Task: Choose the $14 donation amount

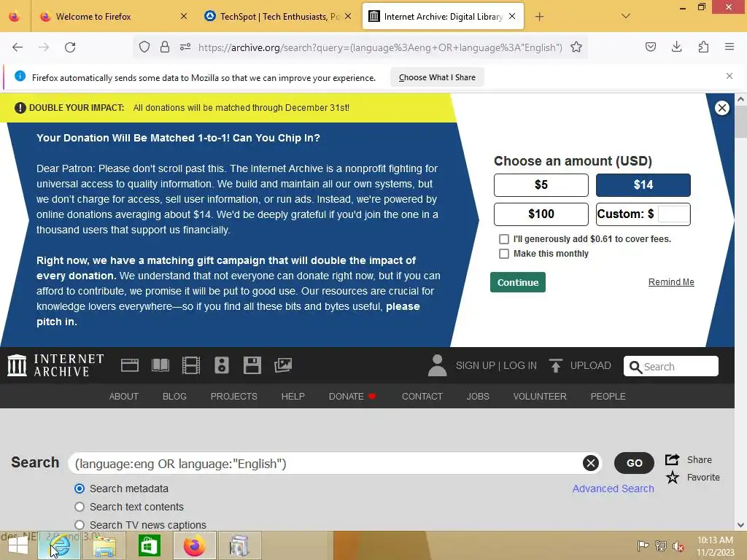Action: pos(643,184)
